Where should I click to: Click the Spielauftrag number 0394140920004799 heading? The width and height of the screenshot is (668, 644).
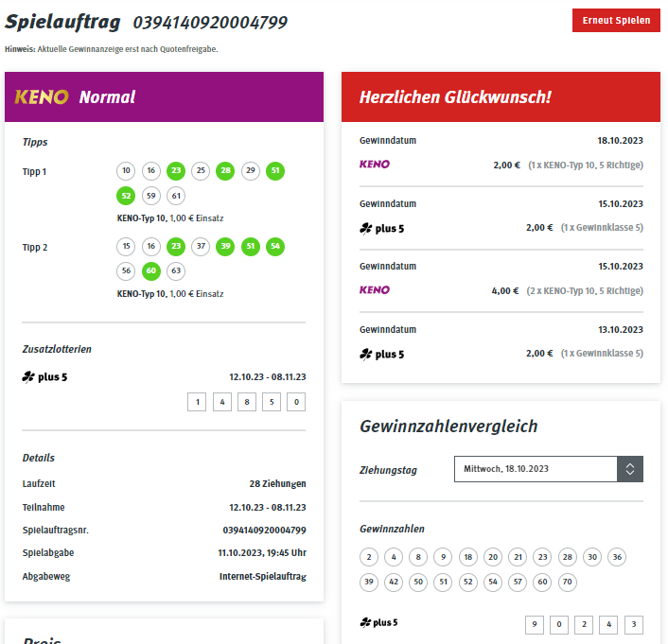tap(210, 23)
